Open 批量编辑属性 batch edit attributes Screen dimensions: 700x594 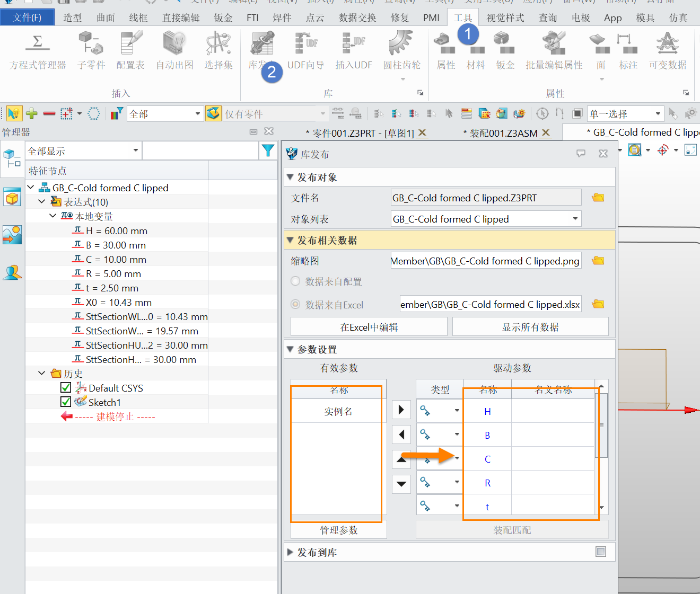tap(554, 51)
